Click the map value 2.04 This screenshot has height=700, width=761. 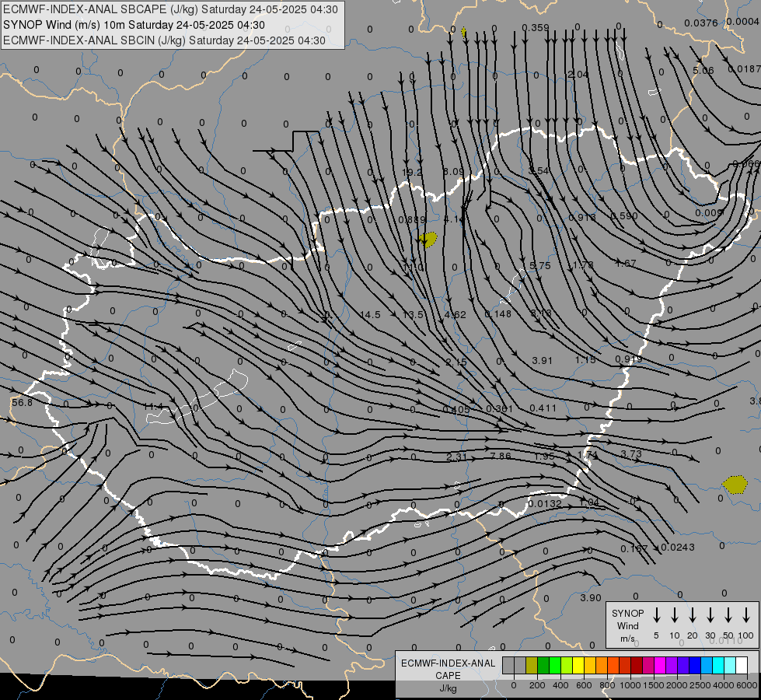pyautogui.click(x=578, y=75)
